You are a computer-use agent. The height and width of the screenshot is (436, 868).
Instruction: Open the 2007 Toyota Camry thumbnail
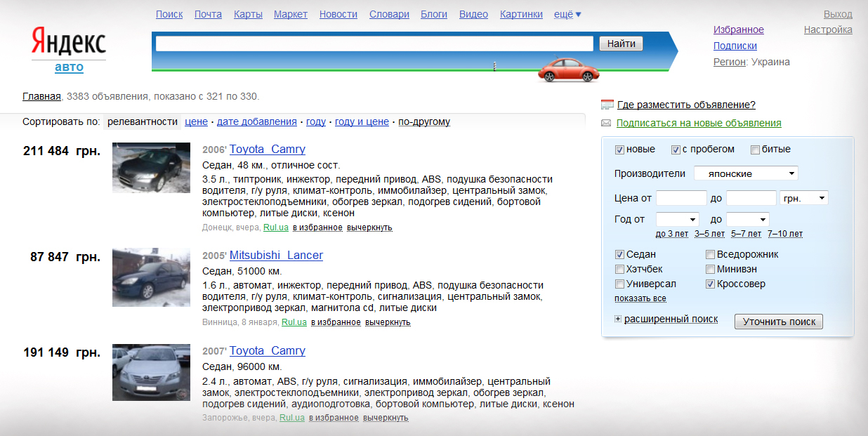pyautogui.click(x=151, y=372)
